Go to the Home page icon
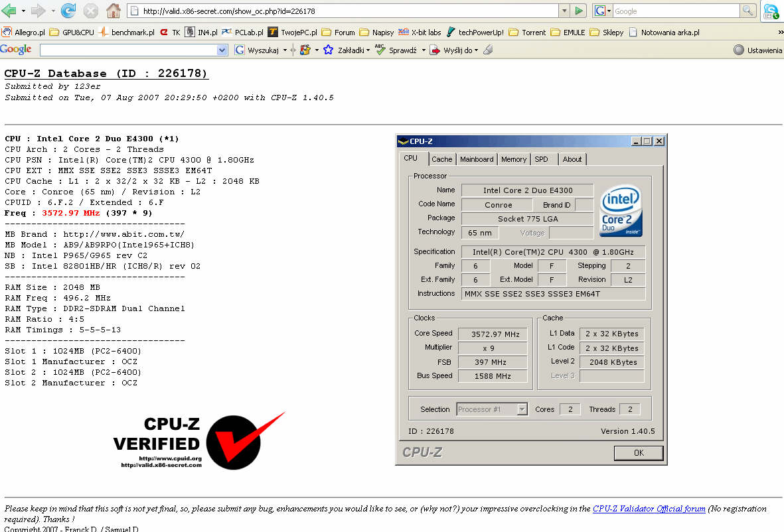Image resolution: width=784 pixels, height=532 pixels. [114, 11]
